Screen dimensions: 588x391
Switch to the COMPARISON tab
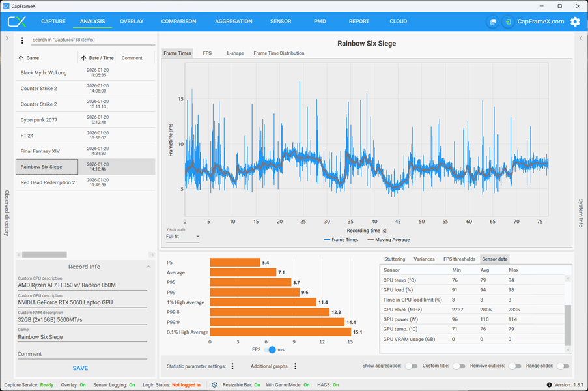[x=178, y=22]
